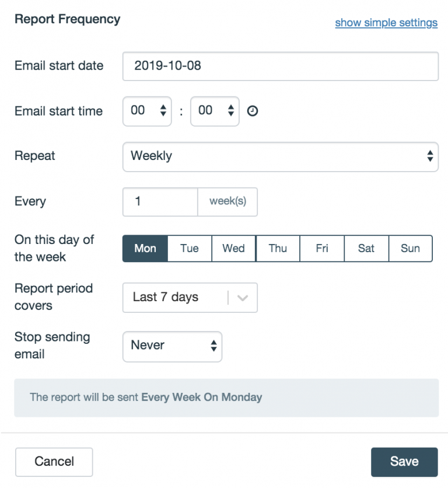Open the Repeat Weekly dropdown
448x488 pixels.
(280, 156)
